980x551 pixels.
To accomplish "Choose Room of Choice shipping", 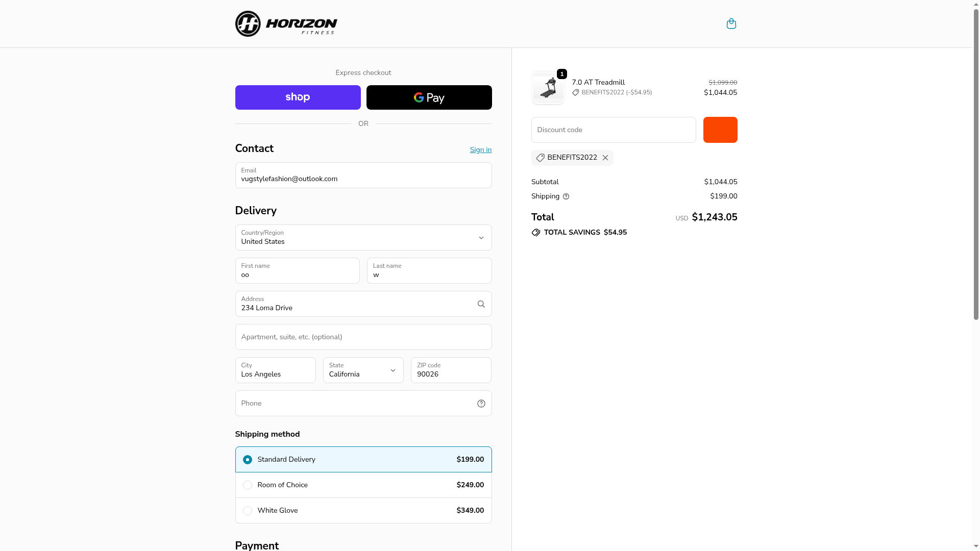I will pos(248,485).
